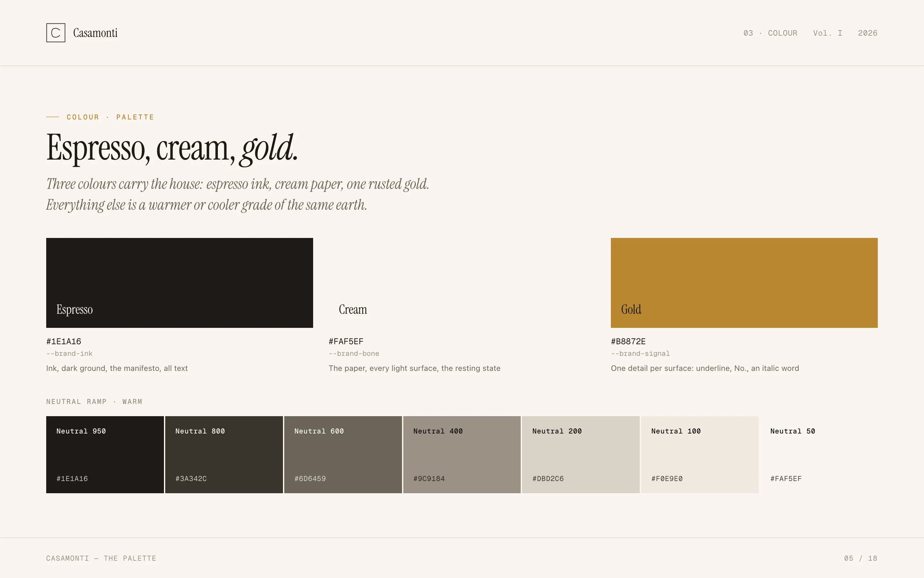Select the Neutral 200 swatch

pyautogui.click(x=581, y=454)
